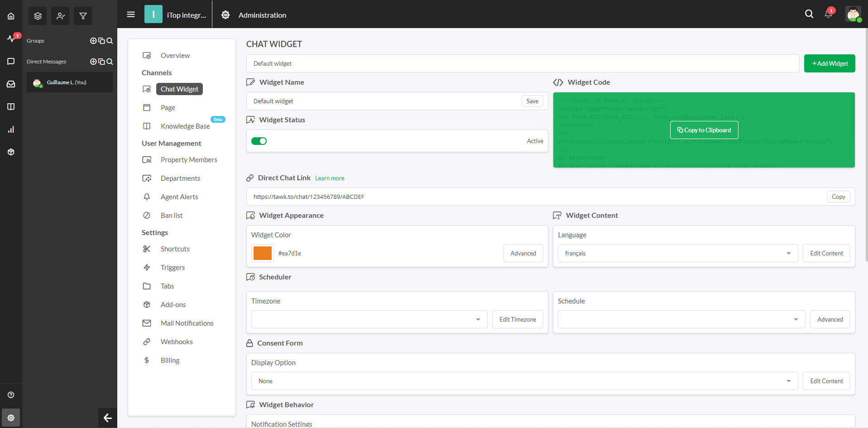Toggle the Widget Status Active switch

pyautogui.click(x=259, y=141)
